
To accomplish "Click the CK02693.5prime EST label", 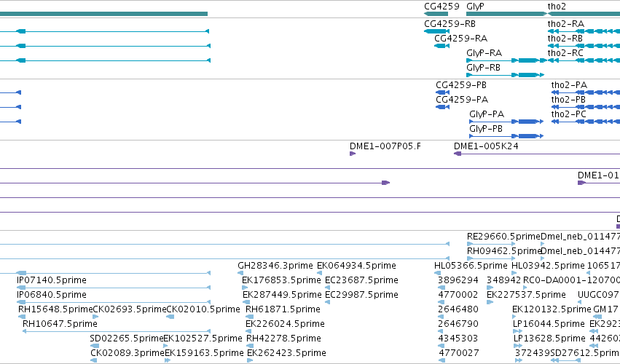I will (129, 309).
